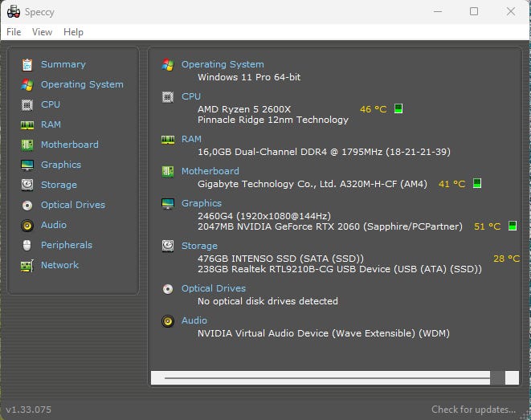
Task: Click the Network icon in sidebar
Action: pos(27,265)
